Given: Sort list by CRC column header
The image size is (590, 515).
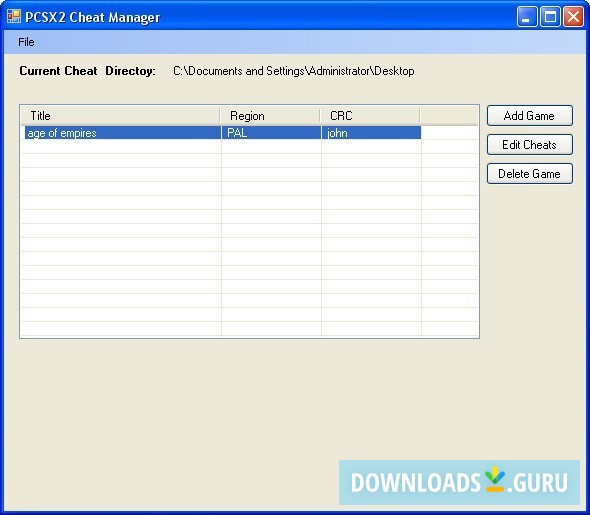Looking at the screenshot, I should [x=370, y=115].
